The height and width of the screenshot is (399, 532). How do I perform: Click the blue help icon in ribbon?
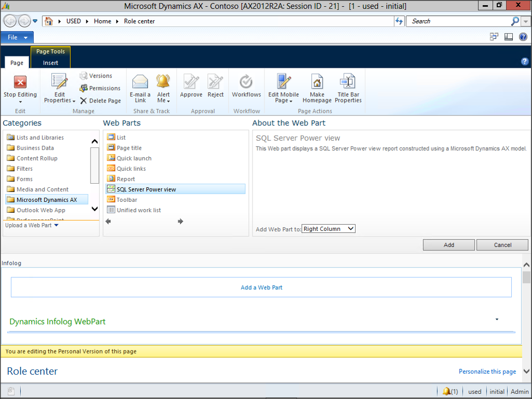[525, 62]
